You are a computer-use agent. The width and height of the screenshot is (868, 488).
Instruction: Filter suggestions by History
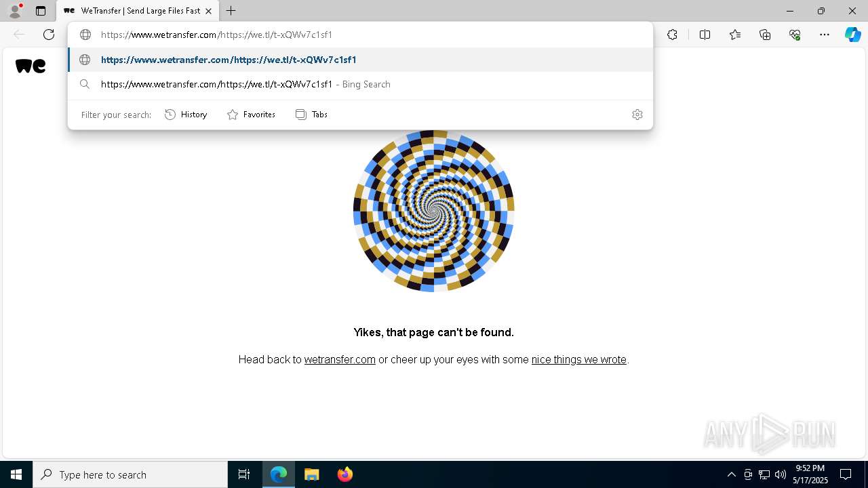coord(186,115)
